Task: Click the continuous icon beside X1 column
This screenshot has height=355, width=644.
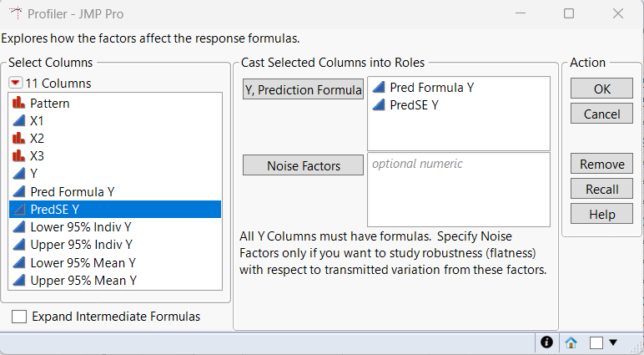Action: 19,121
